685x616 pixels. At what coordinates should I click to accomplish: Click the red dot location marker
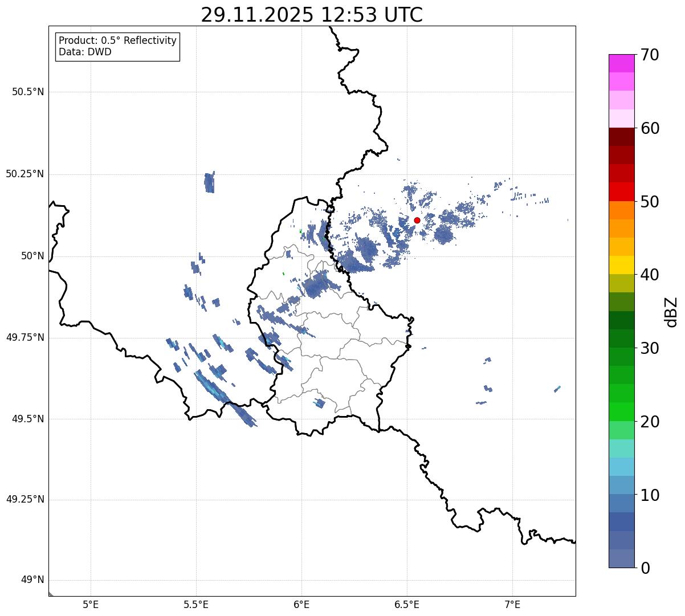pos(417,220)
